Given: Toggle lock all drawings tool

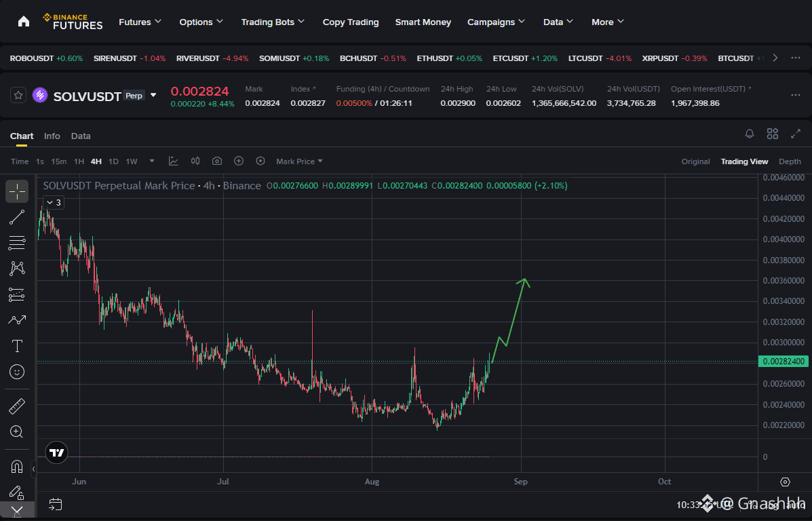Looking at the screenshot, I should [17, 492].
